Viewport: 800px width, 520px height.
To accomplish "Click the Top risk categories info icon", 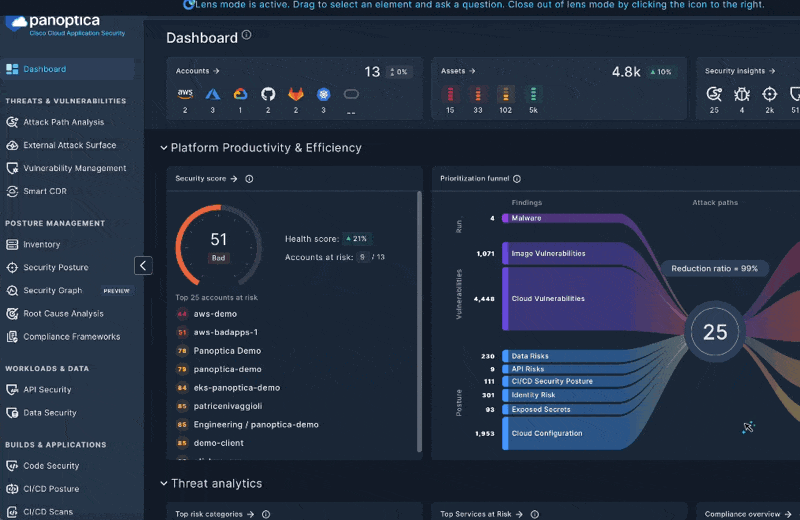I will click(266, 514).
